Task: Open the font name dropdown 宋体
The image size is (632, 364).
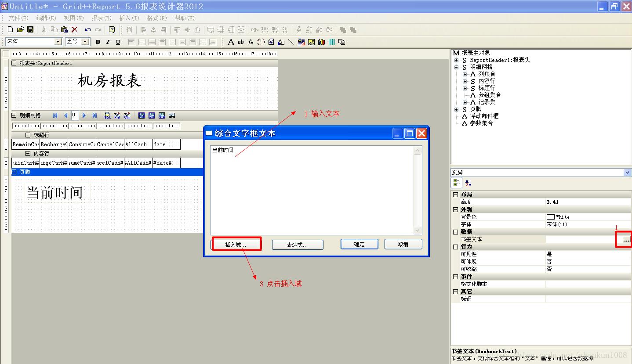Action: 58,41
